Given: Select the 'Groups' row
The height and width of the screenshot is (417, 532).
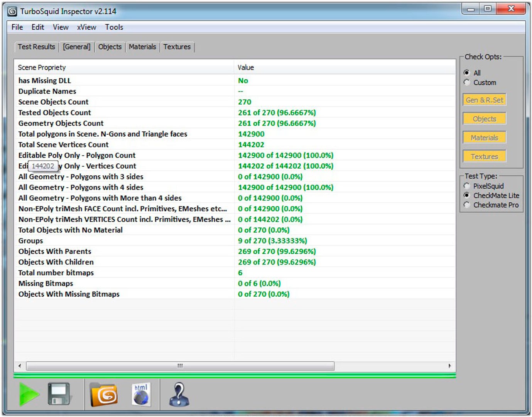Looking at the screenshot, I should [235, 241].
